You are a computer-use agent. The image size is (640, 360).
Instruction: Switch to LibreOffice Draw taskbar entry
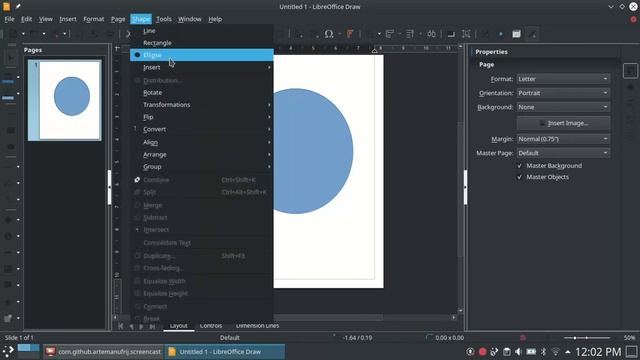[224, 351]
